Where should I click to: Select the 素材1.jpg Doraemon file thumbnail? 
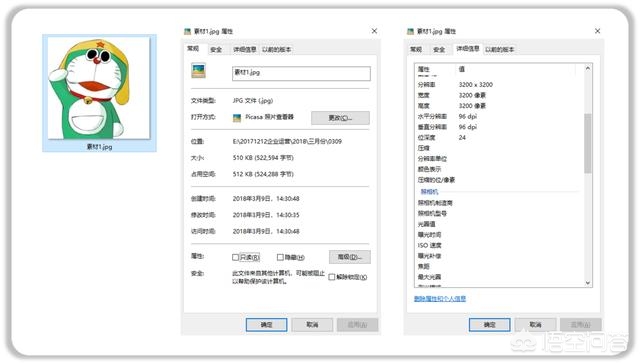[x=99, y=93]
